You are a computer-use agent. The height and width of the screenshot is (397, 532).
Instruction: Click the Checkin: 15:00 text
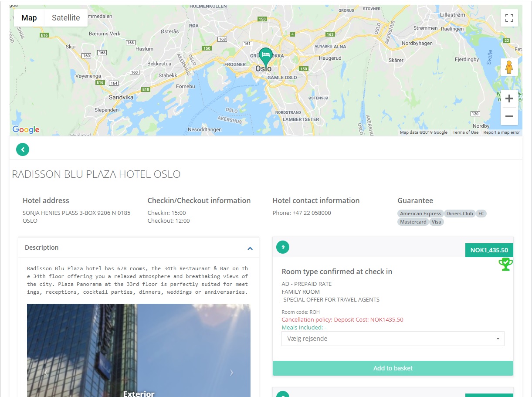pyautogui.click(x=166, y=213)
